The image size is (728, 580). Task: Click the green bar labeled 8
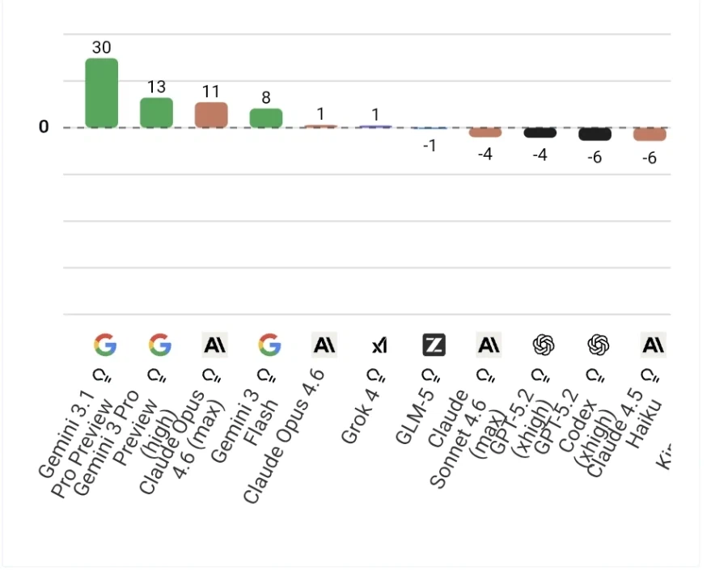pyautogui.click(x=266, y=118)
